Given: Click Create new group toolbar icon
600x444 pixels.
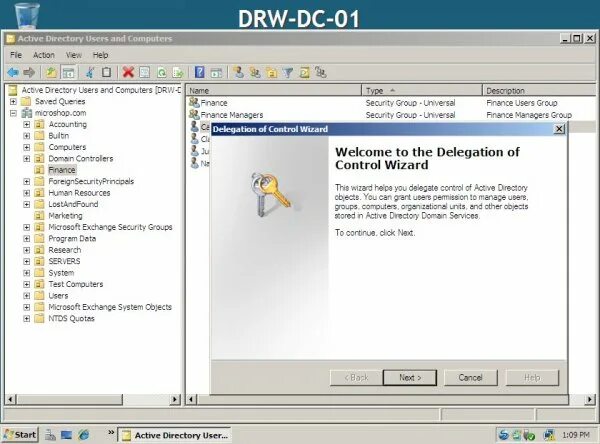Looking at the screenshot, I should tap(255, 72).
